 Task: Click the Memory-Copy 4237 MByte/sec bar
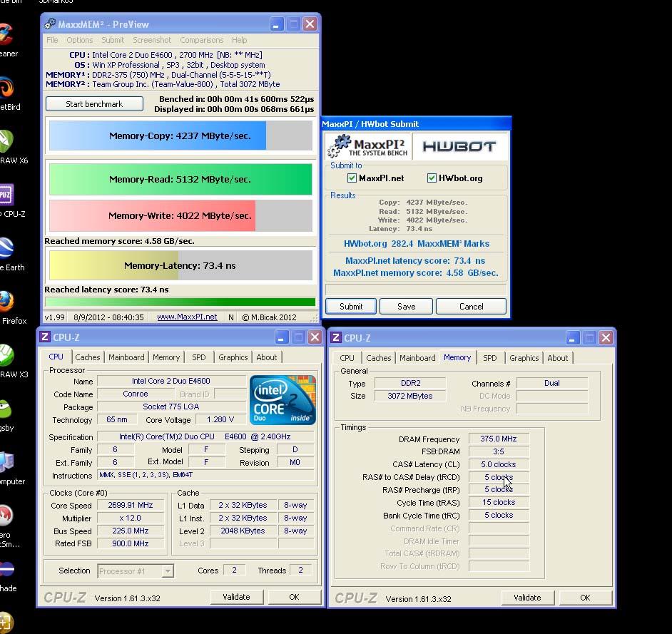(x=180, y=136)
